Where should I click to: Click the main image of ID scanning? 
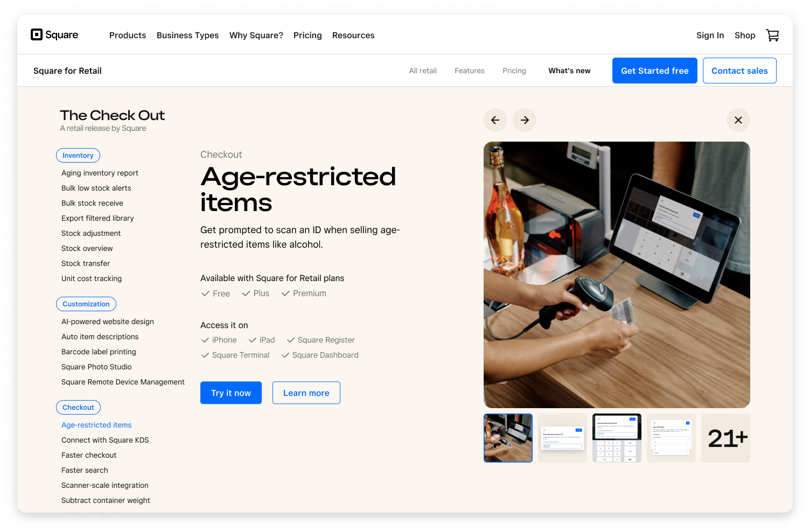(x=617, y=275)
